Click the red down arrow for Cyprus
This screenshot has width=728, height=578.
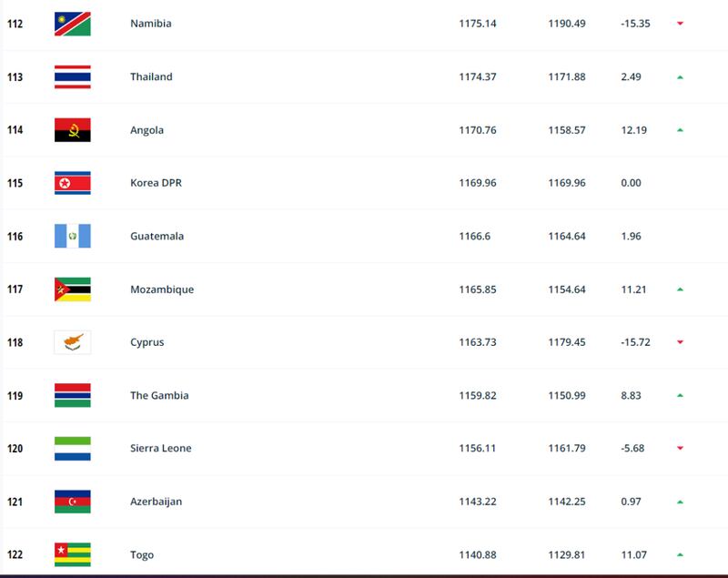point(680,342)
